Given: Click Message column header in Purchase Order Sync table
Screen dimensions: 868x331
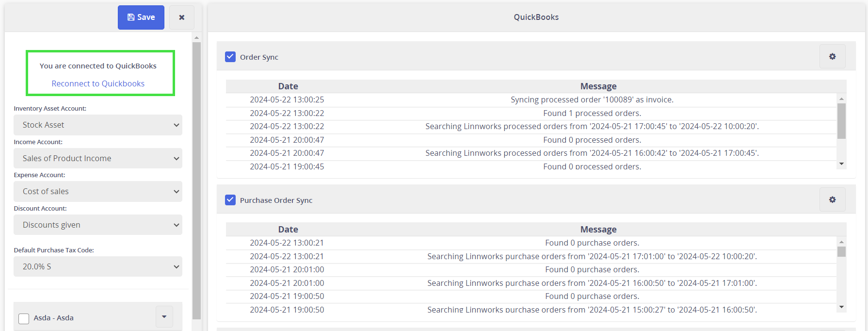Looking at the screenshot, I should [598, 230].
